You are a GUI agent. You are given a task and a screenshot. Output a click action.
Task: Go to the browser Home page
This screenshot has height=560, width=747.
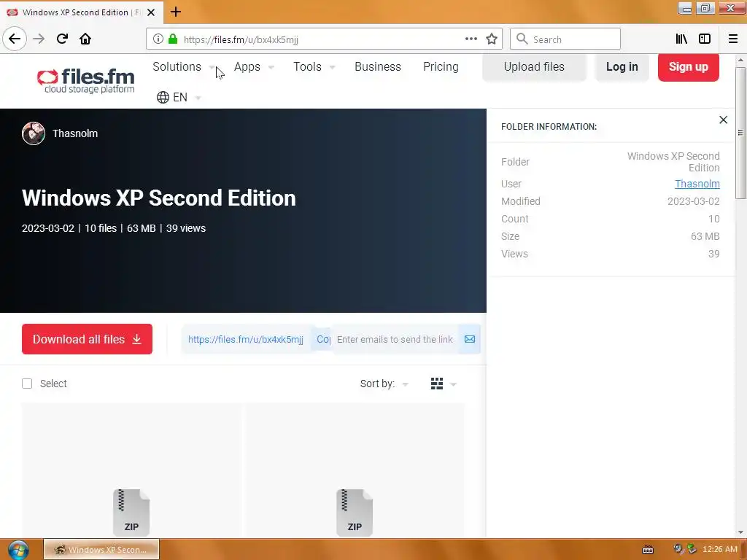pos(85,39)
